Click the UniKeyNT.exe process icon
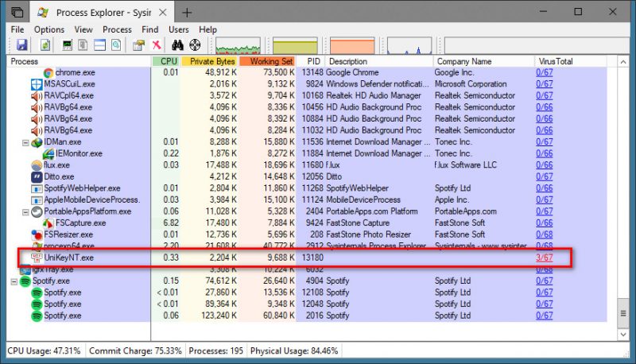 [37, 258]
